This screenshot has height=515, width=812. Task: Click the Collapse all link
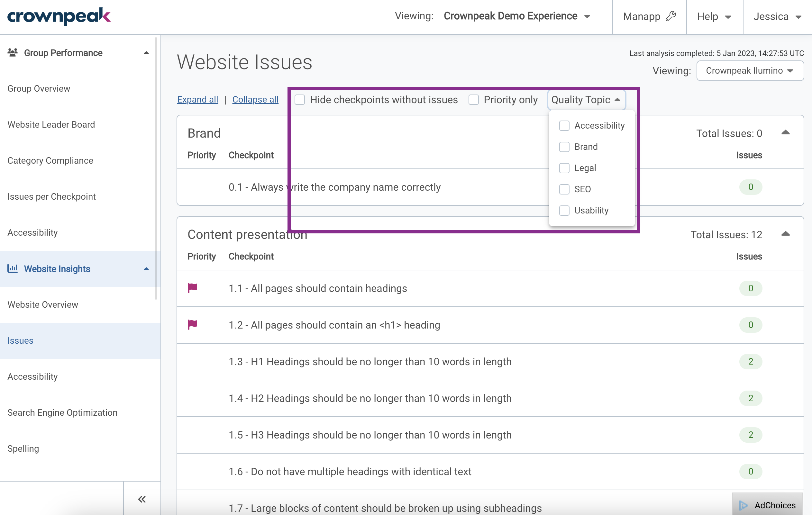tap(255, 100)
